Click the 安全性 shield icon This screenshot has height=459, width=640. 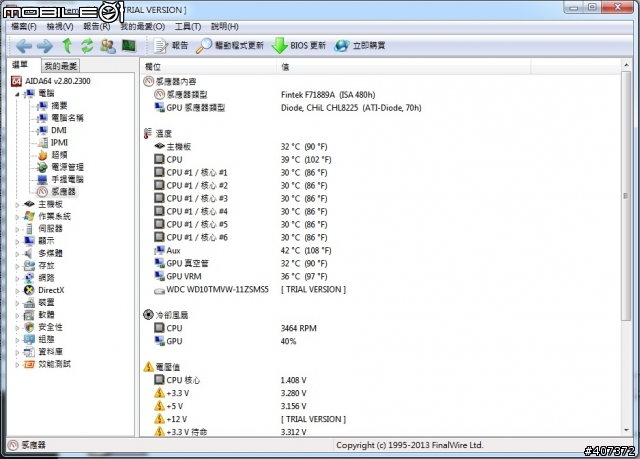[29, 327]
